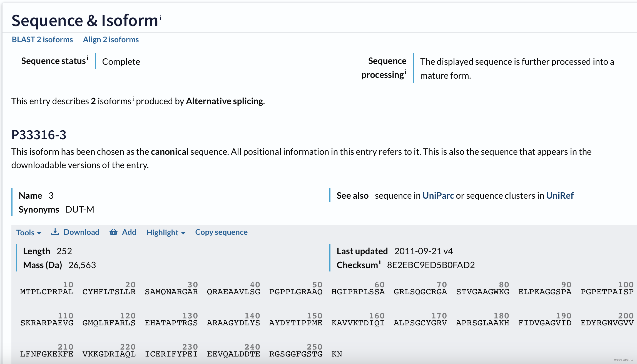The width and height of the screenshot is (637, 364).
Task: Click sequence block GMQLRFARLS
Action: [109, 323]
